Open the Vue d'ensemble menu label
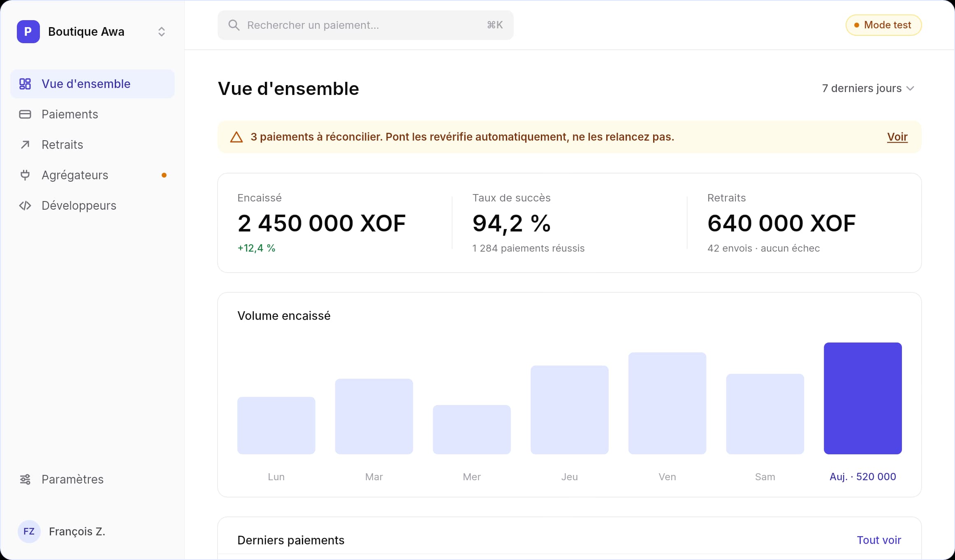Image resolution: width=955 pixels, height=560 pixels. click(x=86, y=84)
